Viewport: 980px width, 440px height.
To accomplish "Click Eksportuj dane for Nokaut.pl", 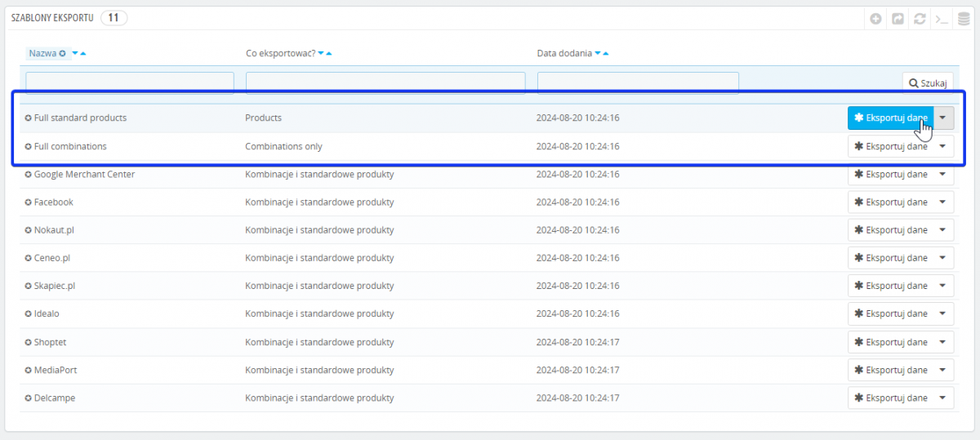I will pyautogui.click(x=890, y=230).
